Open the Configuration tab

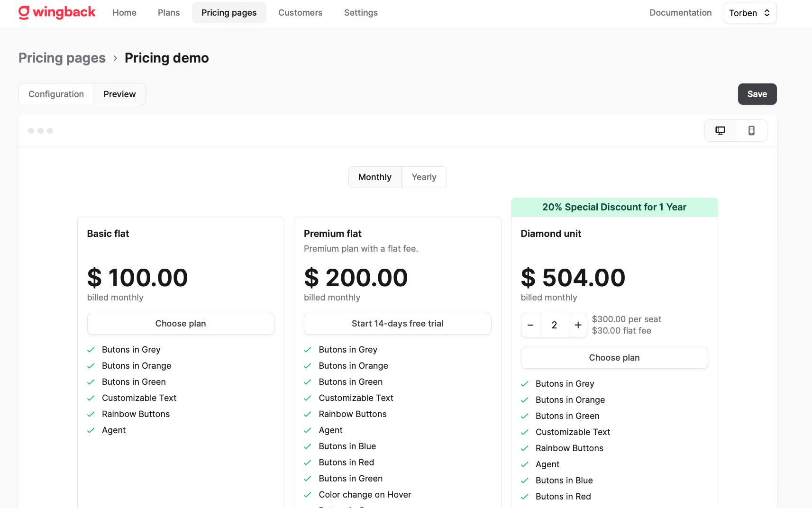pyautogui.click(x=56, y=94)
